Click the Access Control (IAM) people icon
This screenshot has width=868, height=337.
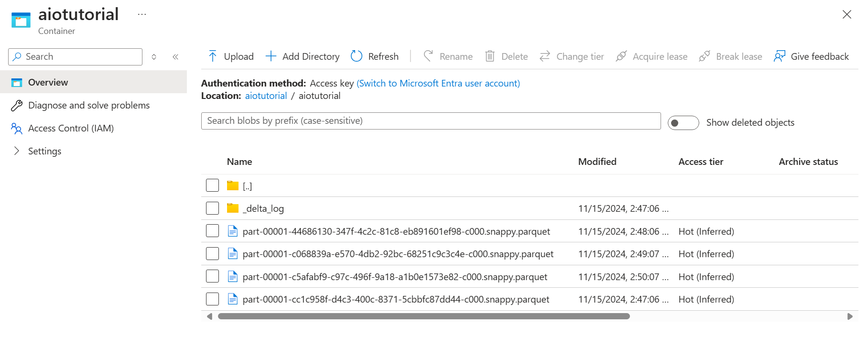17,129
